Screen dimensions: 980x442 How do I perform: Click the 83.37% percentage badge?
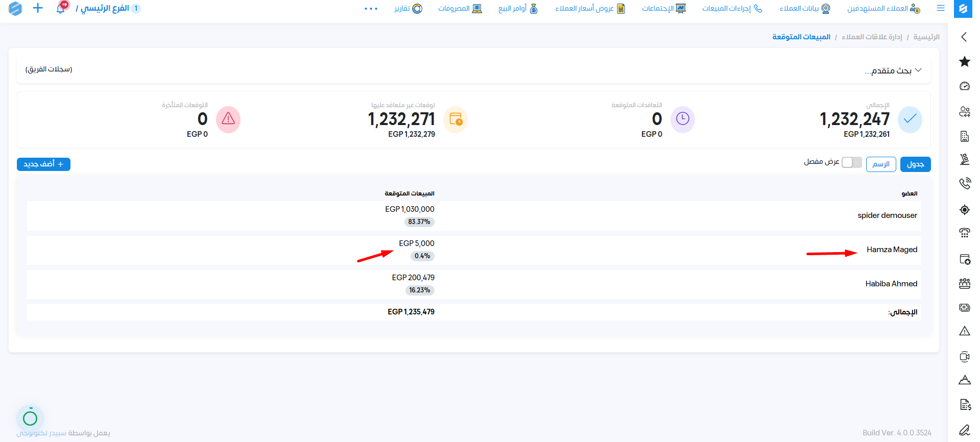tap(419, 222)
